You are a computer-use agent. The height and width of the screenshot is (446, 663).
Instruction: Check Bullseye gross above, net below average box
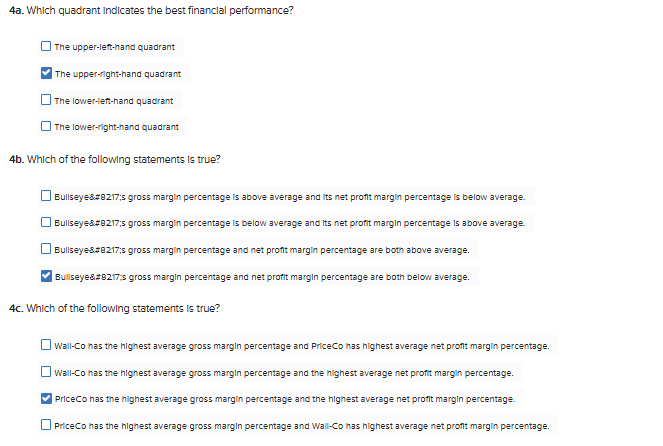(47, 196)
